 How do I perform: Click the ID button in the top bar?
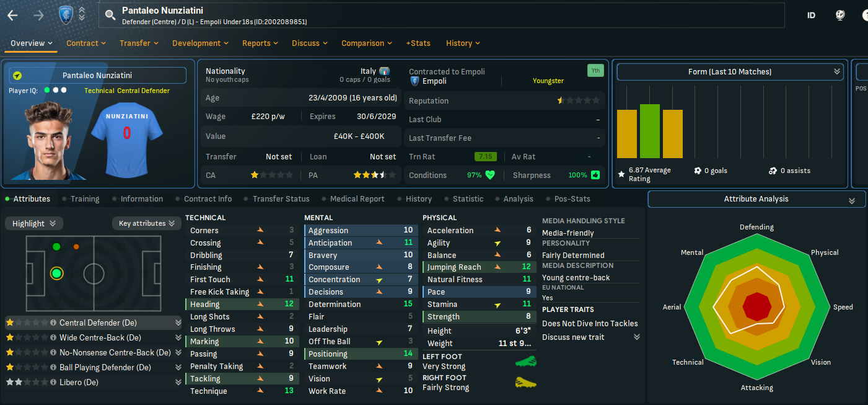tap(811, 16)
